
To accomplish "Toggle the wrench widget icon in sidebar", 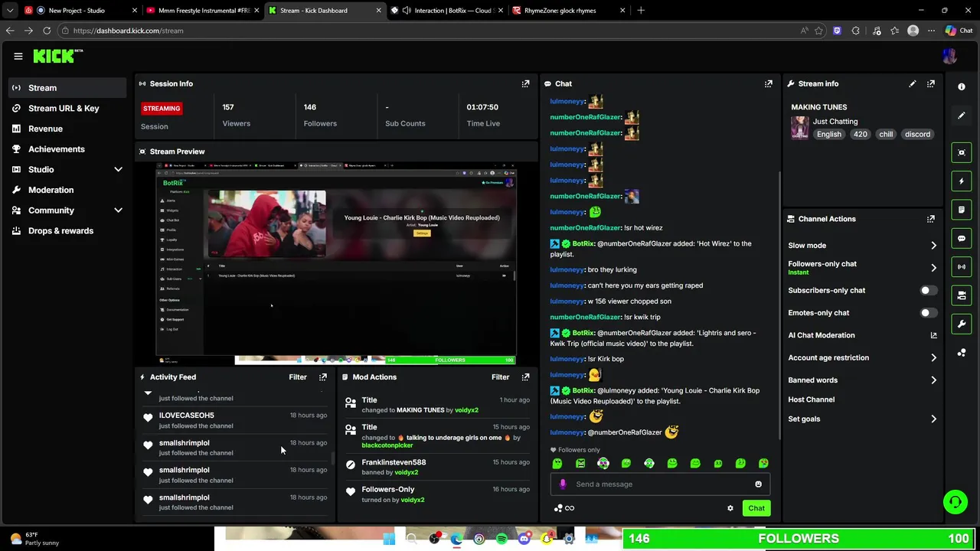I will pyautogui.click(x=962, y=324).
